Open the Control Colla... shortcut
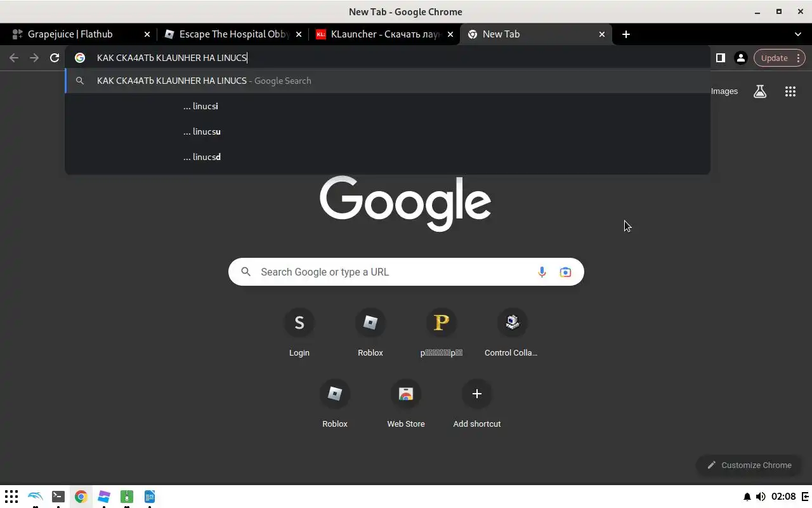 (x=512, y=333)
